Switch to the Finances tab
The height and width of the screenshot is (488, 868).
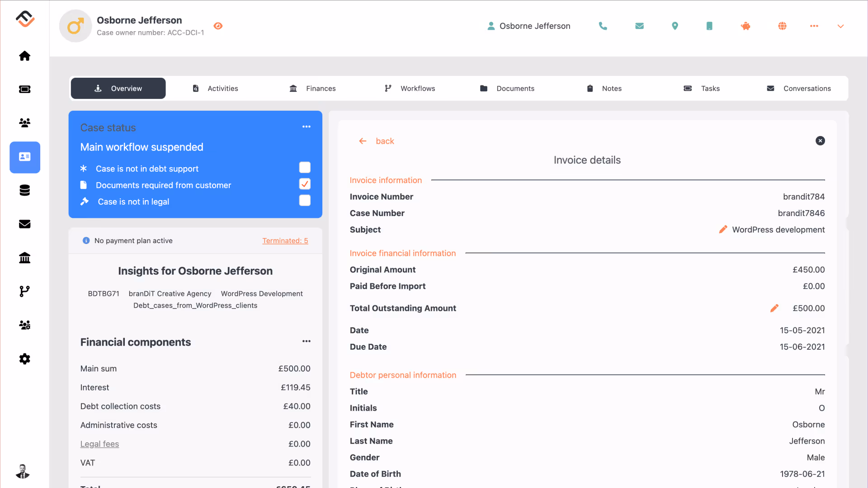312,89
